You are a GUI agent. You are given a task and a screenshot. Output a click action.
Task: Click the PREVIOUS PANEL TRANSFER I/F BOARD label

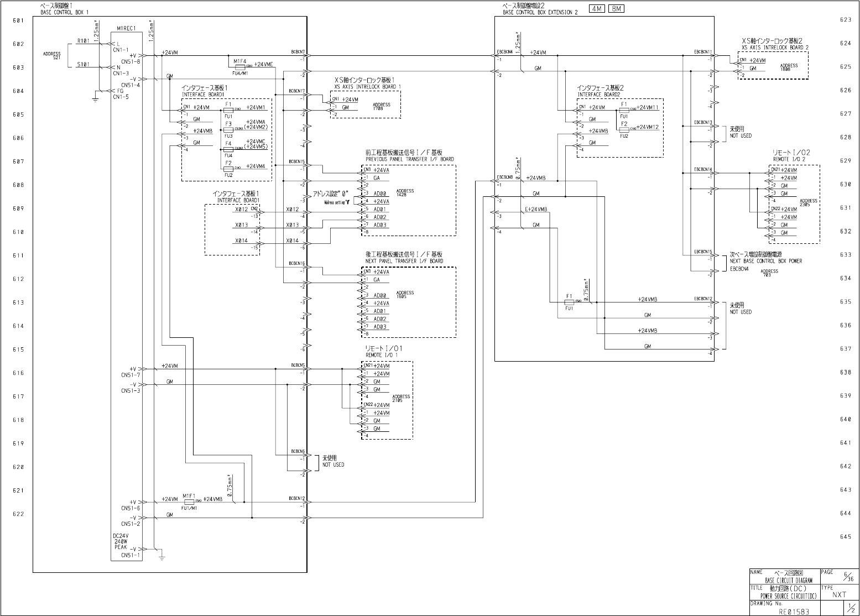tap(409, 159)
